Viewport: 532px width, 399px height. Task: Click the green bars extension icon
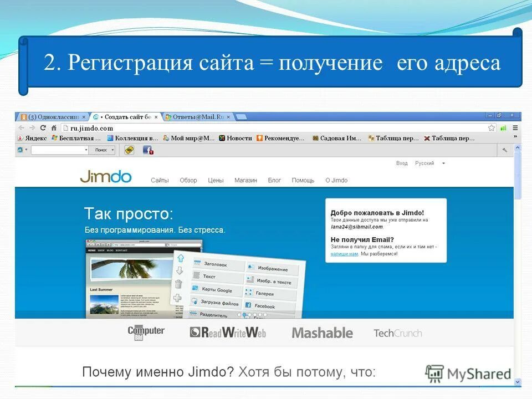[x=504, y=128]
